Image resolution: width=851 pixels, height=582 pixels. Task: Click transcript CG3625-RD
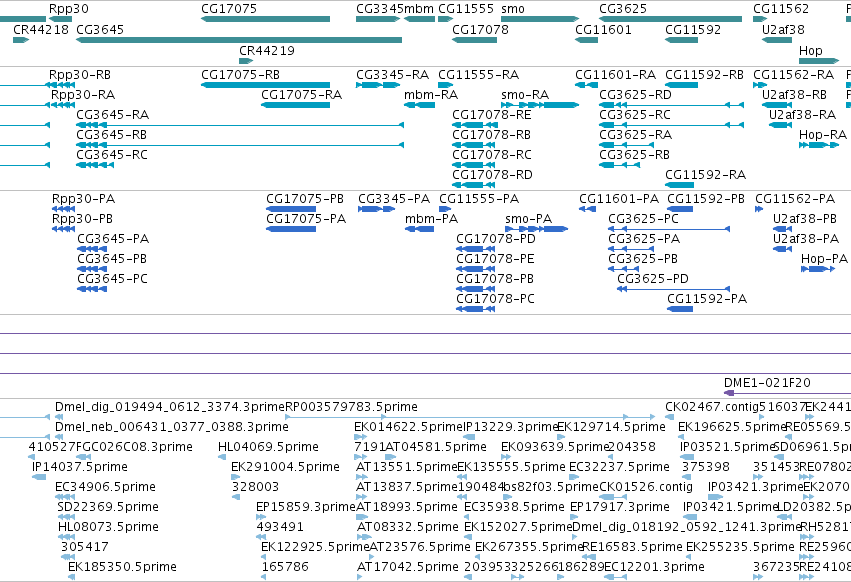tap(671, 105)
